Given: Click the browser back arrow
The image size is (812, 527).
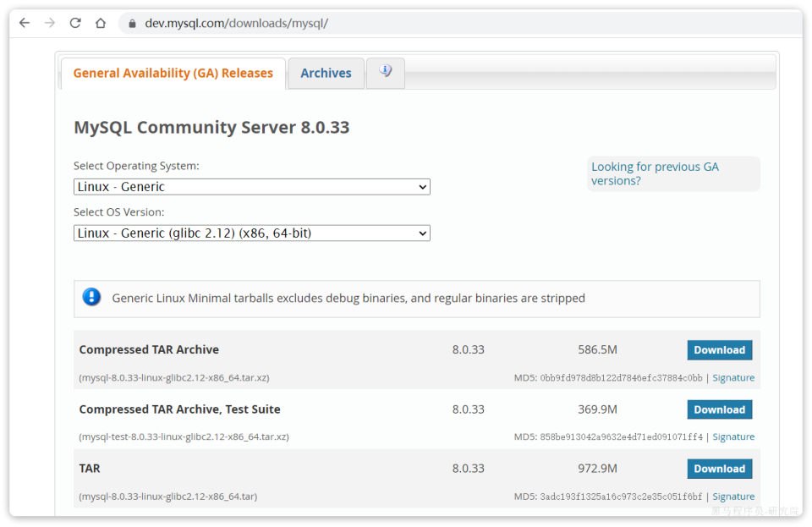Looking at the screenshot, I should [x=25, y=23].
